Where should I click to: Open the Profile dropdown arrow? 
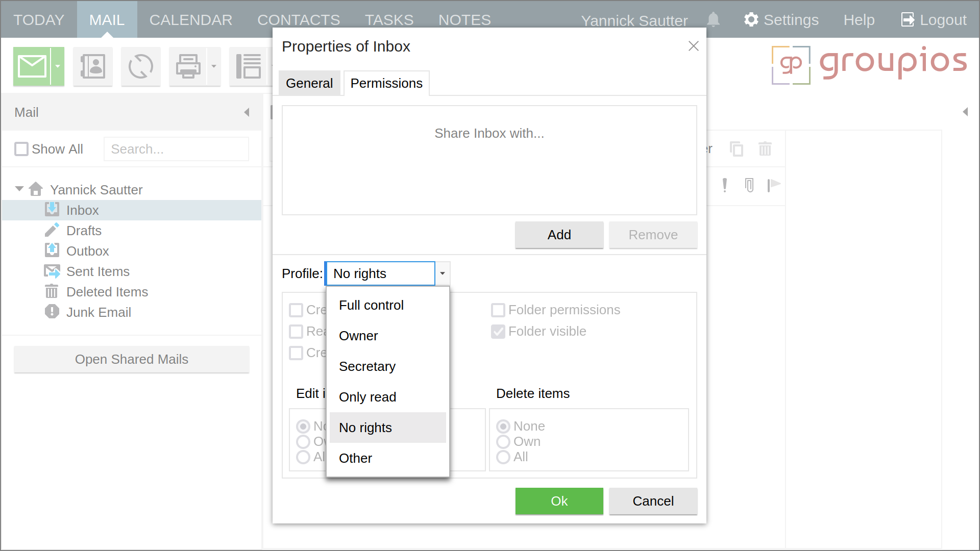[x=442, y=273]
